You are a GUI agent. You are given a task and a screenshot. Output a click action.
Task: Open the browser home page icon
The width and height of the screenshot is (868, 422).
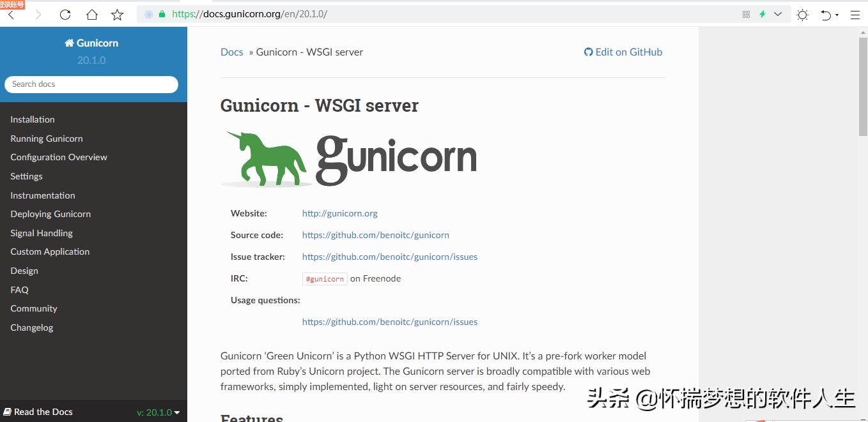(92, 15)
